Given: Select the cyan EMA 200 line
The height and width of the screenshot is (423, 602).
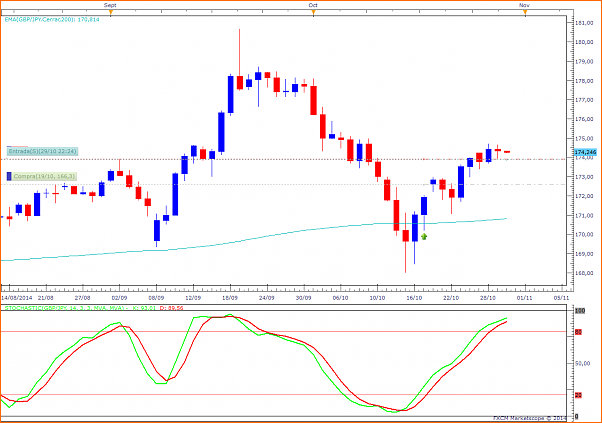Looking at the screenshot, I should pos(253,239).
